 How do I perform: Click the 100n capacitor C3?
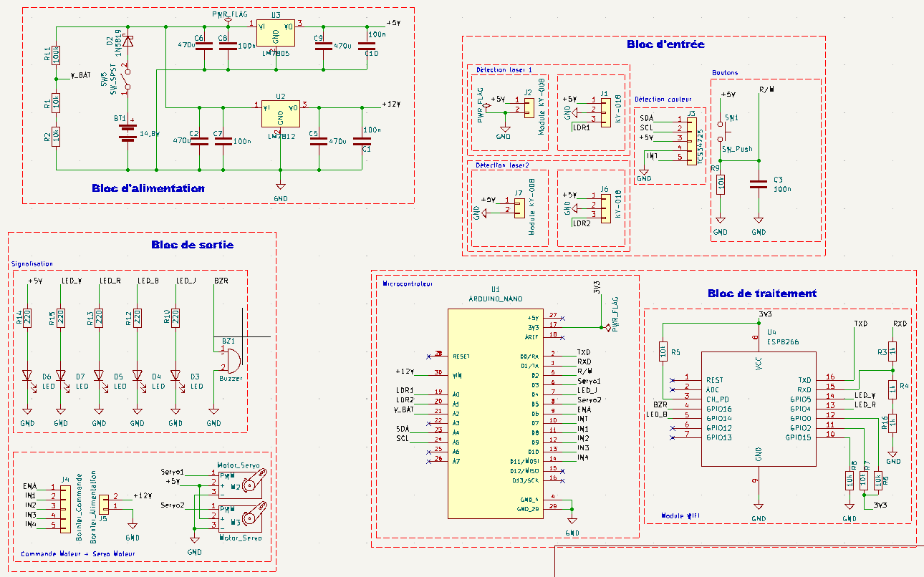759,185
